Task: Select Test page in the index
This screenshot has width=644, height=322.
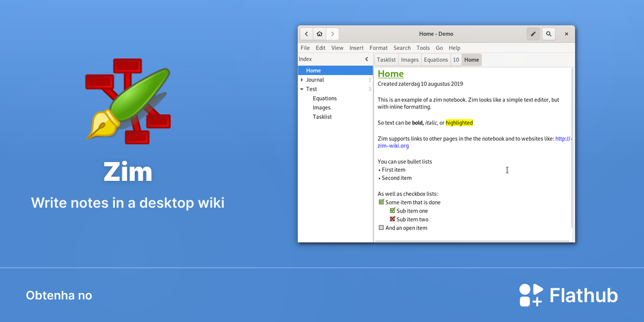Action: point(311,89)
